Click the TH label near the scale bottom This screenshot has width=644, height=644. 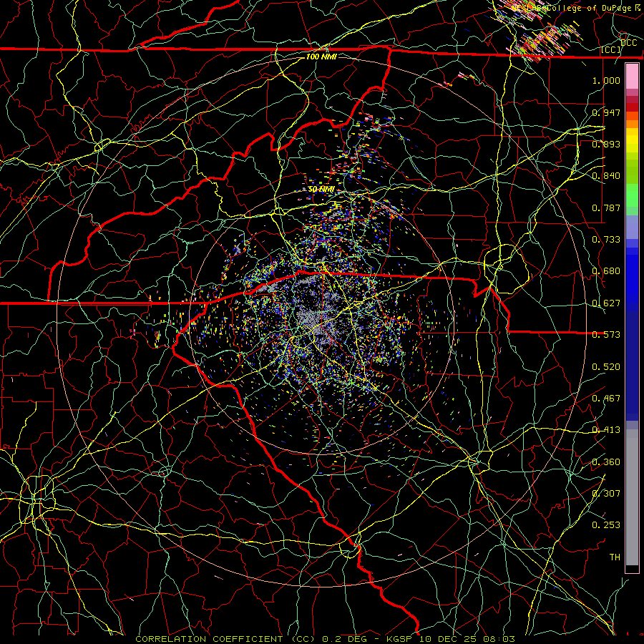point(615,557)
